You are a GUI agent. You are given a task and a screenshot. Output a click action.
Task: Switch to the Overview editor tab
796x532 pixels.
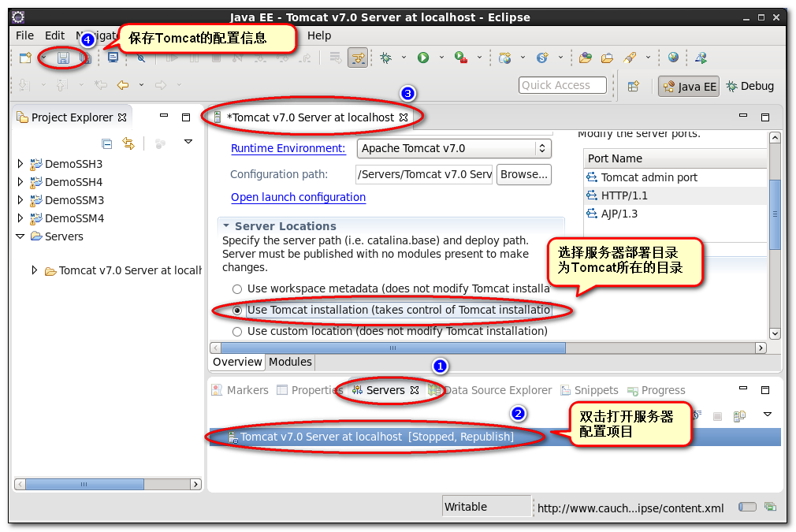(237, 362)
